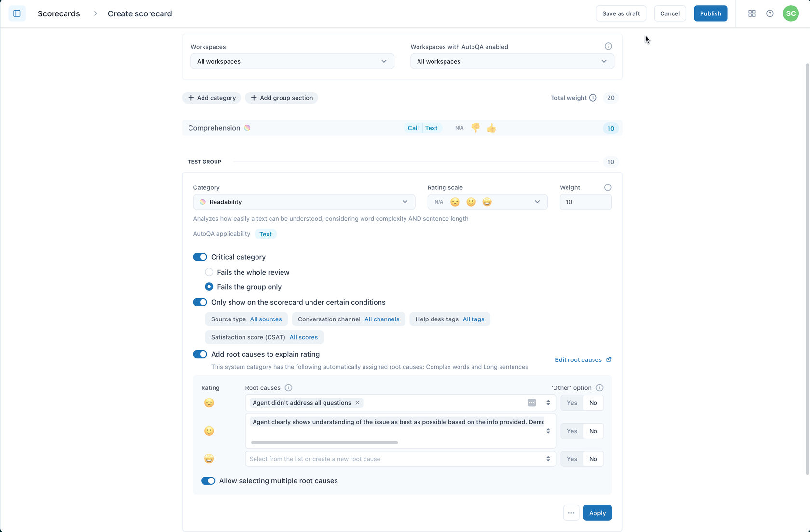This screenshot has width=810, height=532.
Task: Click the color dot beside Readability
Action: [202, 202]
